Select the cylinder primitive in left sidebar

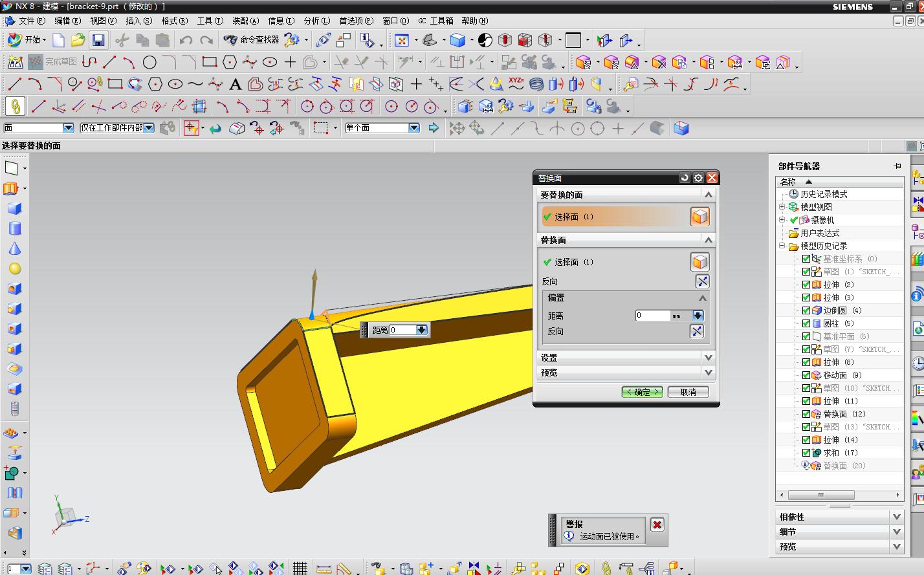(x=14, y=228)
